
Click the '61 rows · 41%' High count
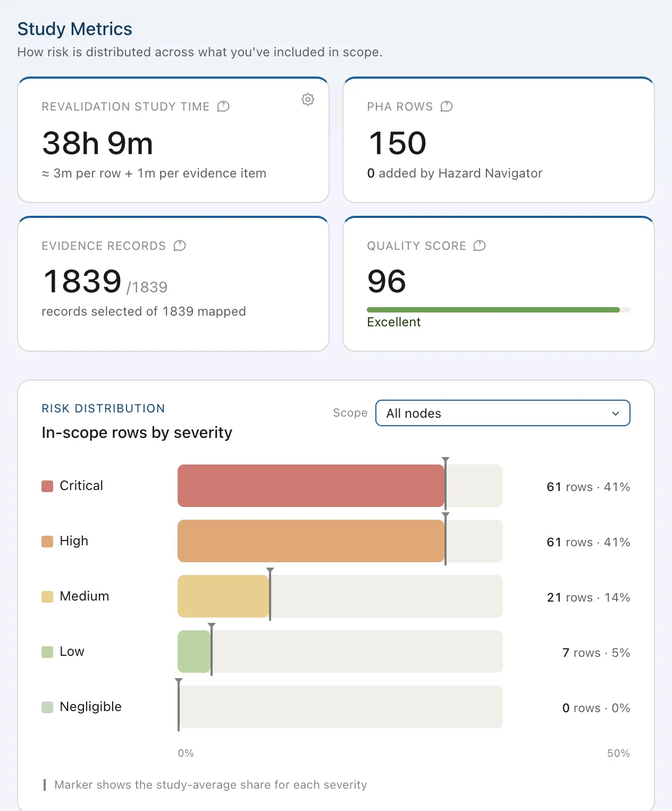(x=589, y=542)
